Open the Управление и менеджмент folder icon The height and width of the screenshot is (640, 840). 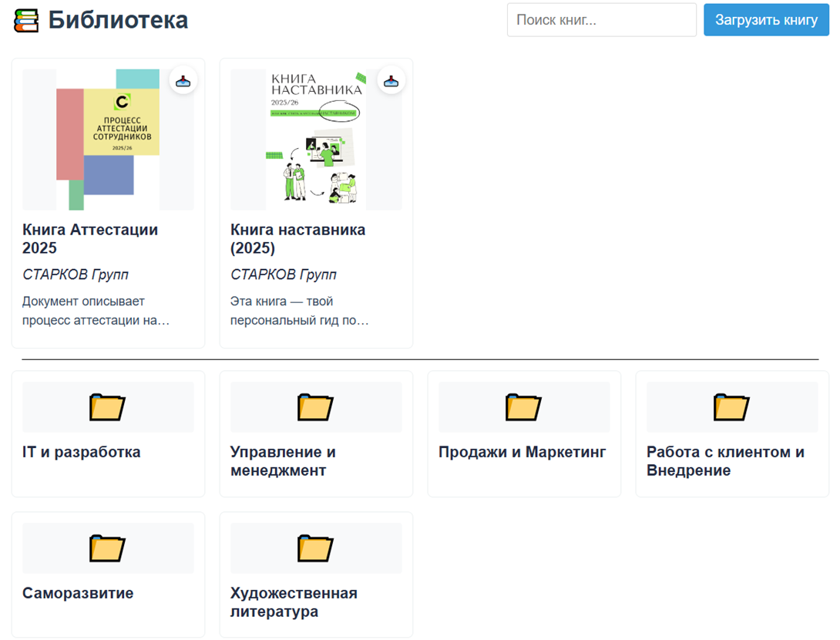(316, 406)
